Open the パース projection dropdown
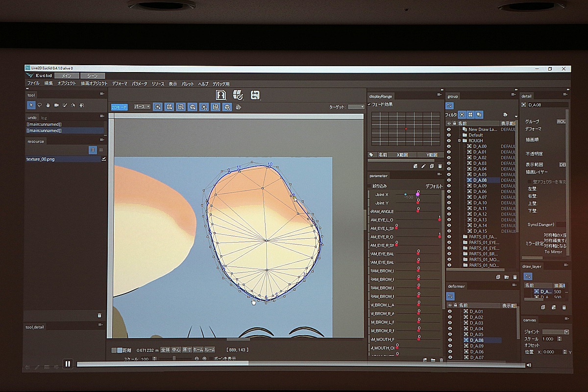Screen dimensions: 588x392 tap(142, 106)
